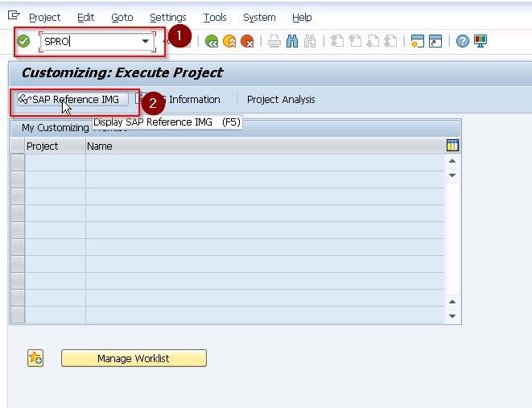This screenshot has height=408, width=532.
Task: Click the green Back arrow icon
Action: pos(212,41)
